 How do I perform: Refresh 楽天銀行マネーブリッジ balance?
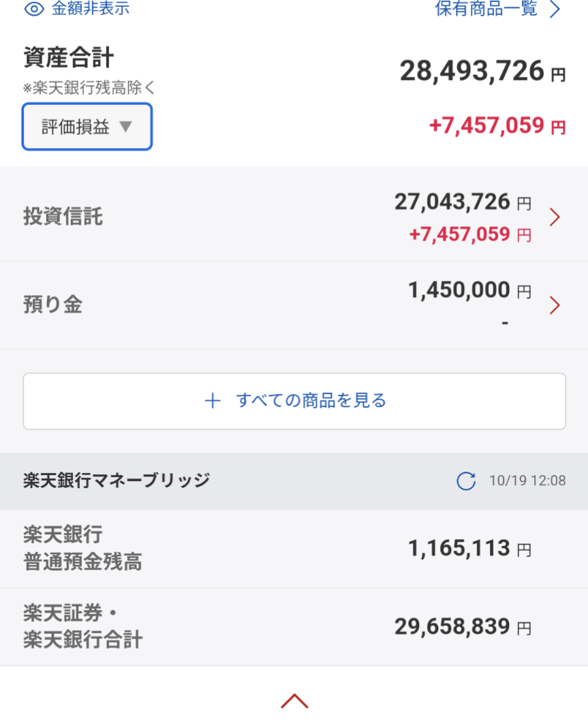pyautogui.click(x=466, y=481)
